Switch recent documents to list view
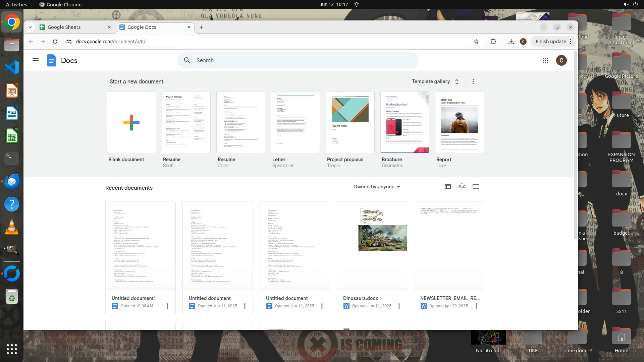 (x=447, y=187)
